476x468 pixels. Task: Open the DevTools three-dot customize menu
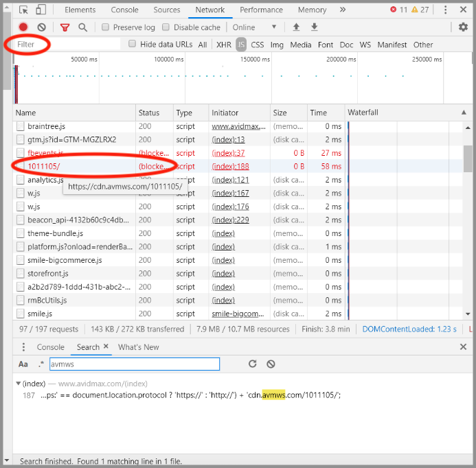(x=445, y=10)
